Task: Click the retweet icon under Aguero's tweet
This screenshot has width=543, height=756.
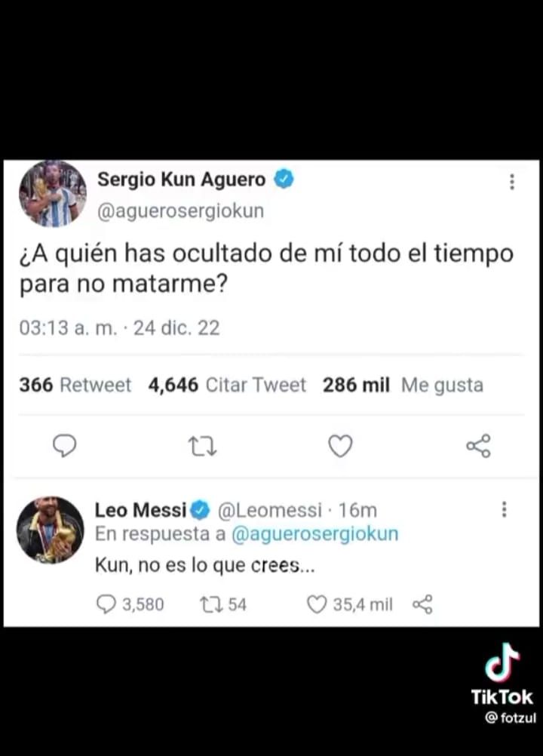Action: point(202,447)
